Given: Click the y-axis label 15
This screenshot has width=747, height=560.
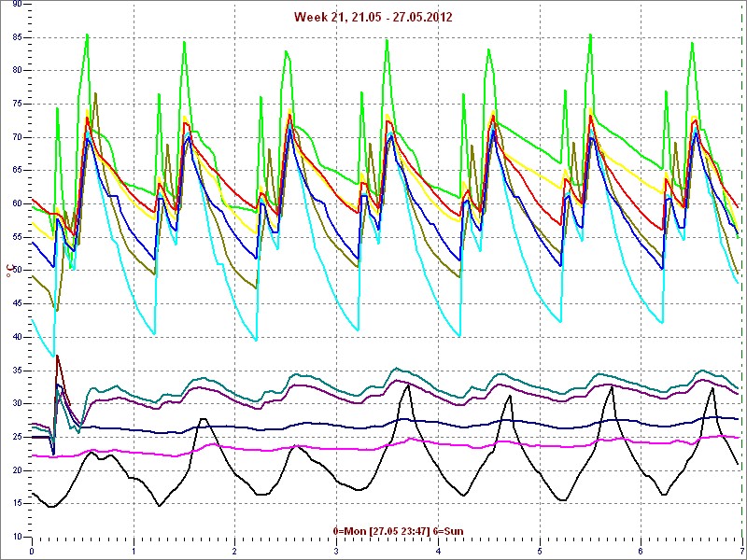Looking at the screenshot, I should pos(16,504).
